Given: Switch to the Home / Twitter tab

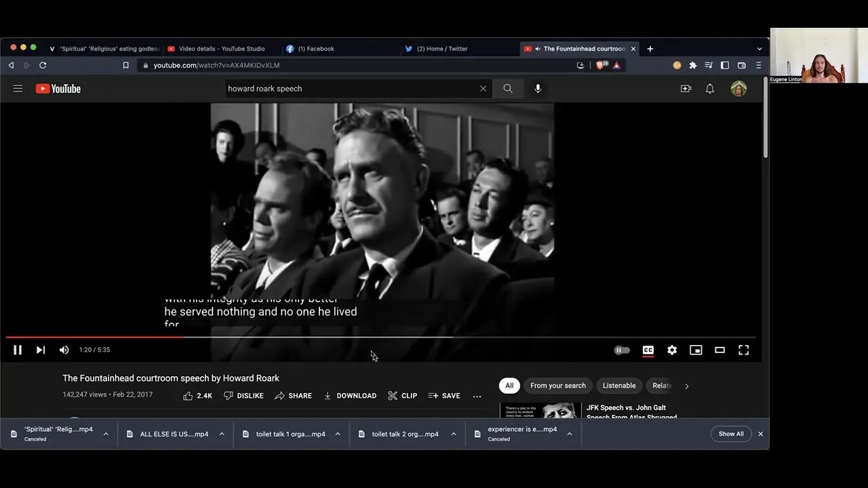Looking at the screenshot, I should click(442, 49).
